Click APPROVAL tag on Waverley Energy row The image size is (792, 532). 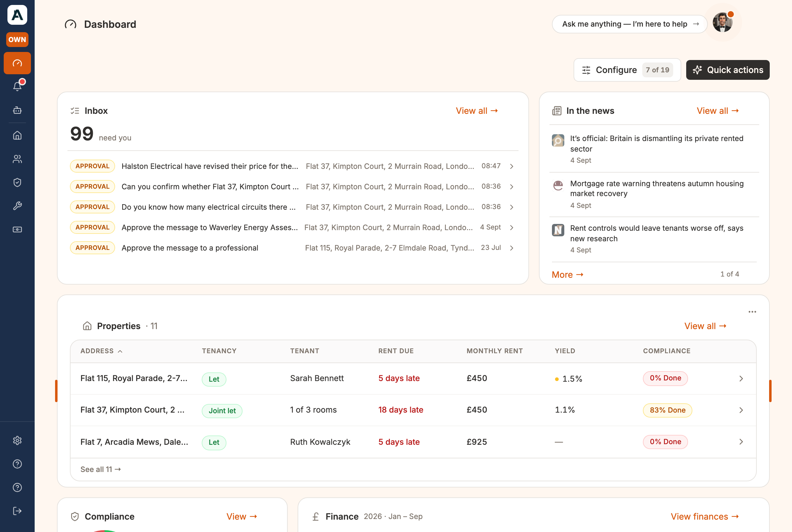pyautogui.click(x=92, y=227)
